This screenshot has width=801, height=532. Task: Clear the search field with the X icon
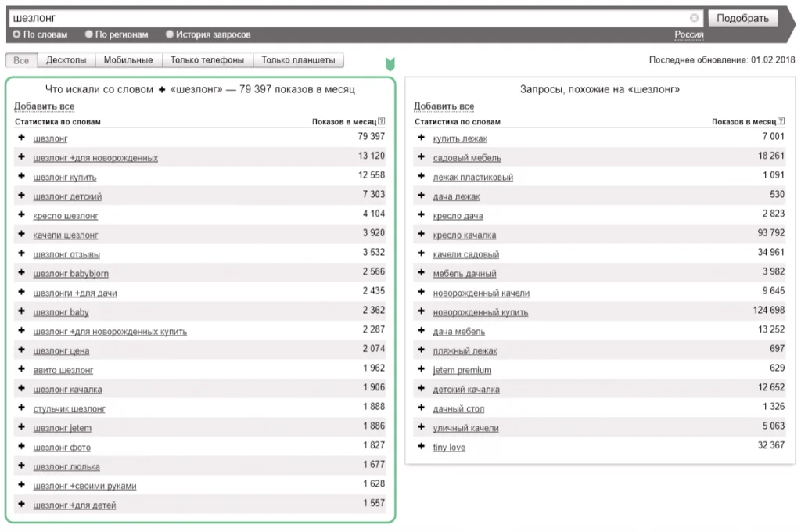(695, 18)
